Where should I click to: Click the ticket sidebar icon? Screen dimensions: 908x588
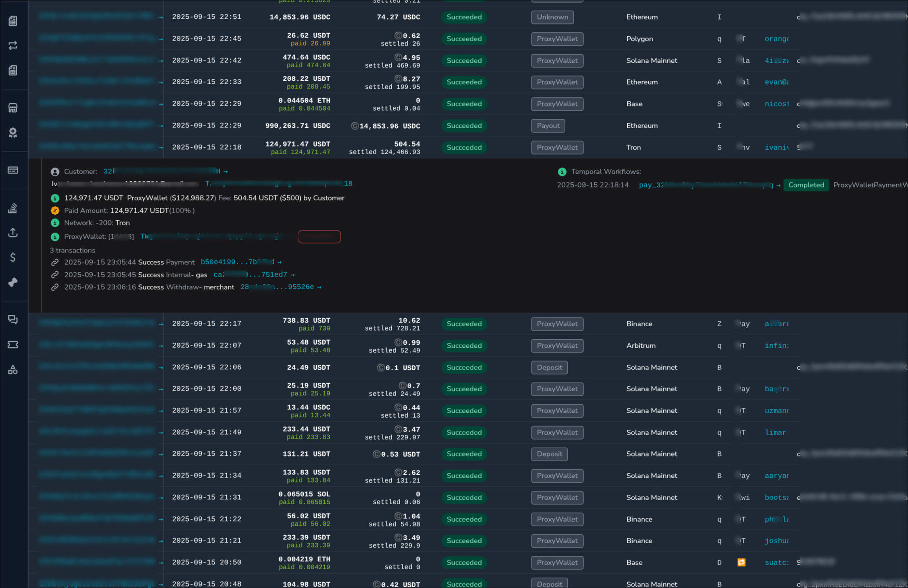pos(13,345)
